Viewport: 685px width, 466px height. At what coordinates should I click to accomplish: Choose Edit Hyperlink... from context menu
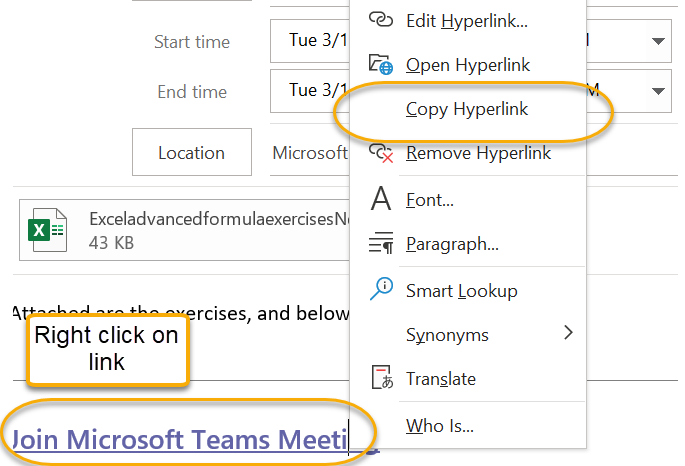click(x=467, y=21)
